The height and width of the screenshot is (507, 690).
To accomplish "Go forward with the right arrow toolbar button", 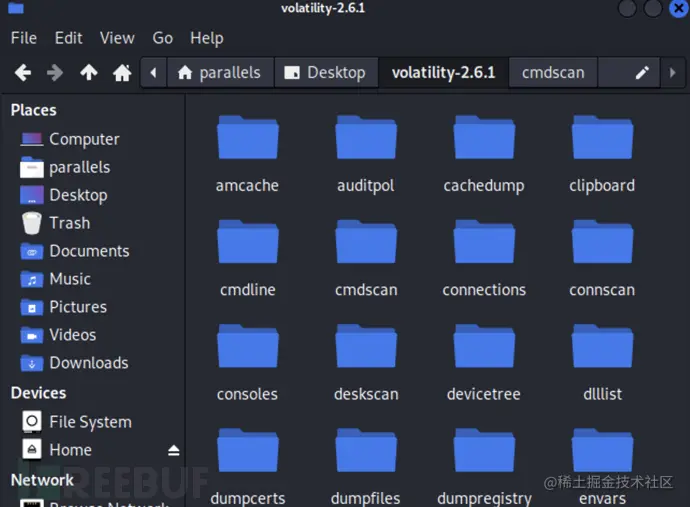I will point(55,72).
